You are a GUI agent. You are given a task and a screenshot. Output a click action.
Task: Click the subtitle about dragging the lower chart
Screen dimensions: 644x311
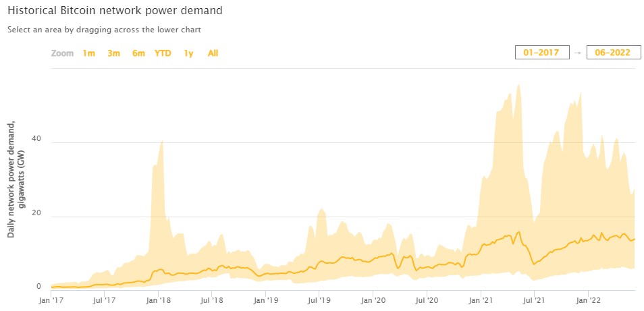pos(105,30)
